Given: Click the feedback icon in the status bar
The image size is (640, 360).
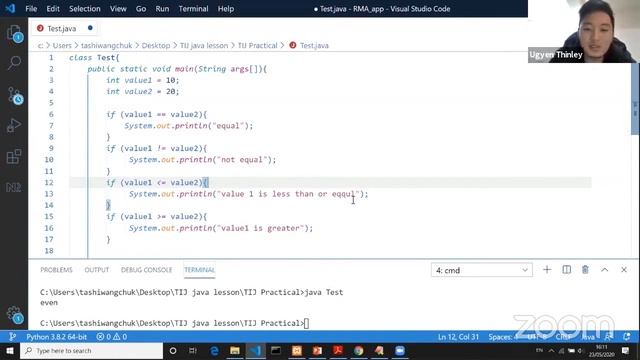Looking at the screenshot, I should tap(609, 337).
